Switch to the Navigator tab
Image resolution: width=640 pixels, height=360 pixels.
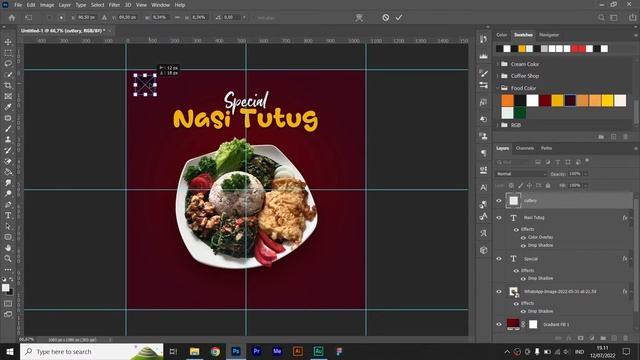pyautogui.click(x=549, y=35)
